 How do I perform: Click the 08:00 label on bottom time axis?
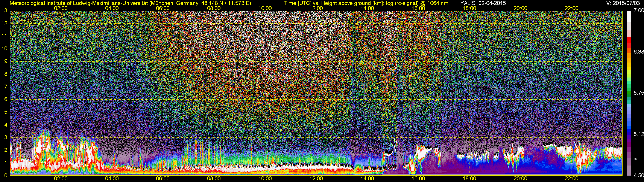pos(214,179)
